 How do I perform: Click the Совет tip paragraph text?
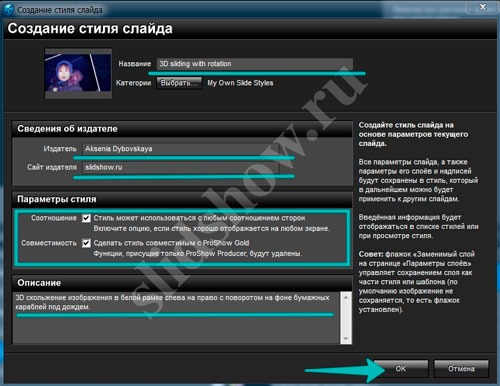[x=417, y=282]
